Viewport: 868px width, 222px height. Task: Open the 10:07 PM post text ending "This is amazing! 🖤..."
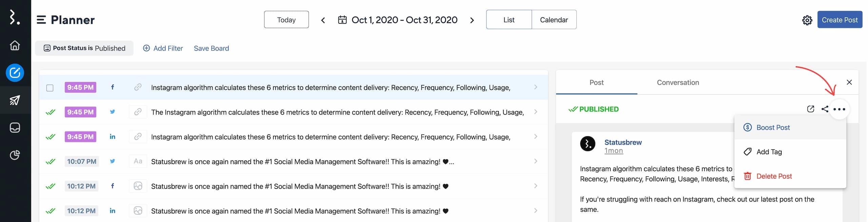[x=302, y=162]
